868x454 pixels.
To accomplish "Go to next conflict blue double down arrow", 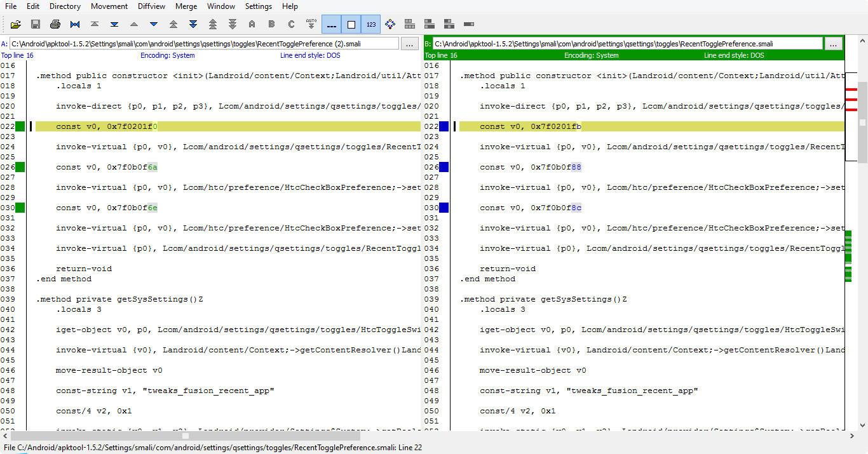I will (193, 24).
